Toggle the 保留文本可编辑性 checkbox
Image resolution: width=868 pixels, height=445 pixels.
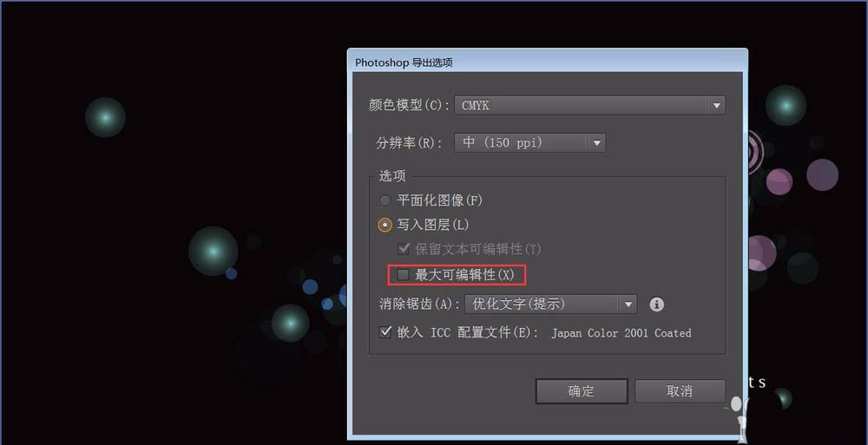pos(404,248)
